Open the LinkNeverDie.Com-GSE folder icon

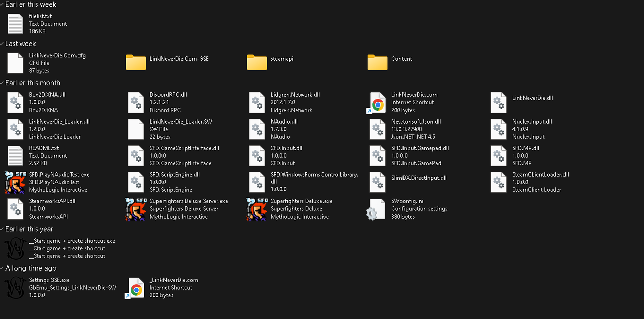[136, 62]
